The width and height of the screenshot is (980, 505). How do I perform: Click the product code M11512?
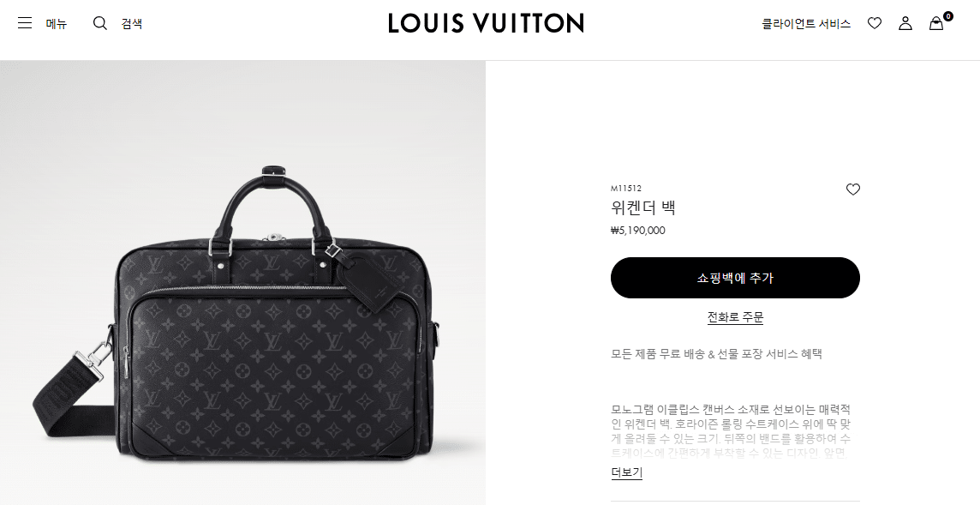click(x=625, y=189)
